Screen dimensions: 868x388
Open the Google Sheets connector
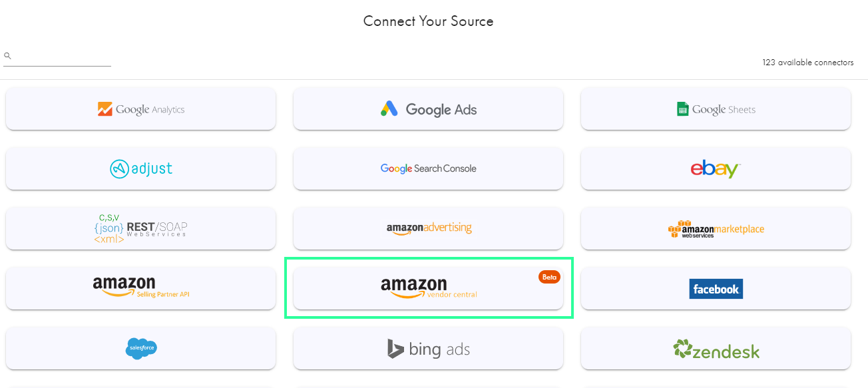click(716, 109)
